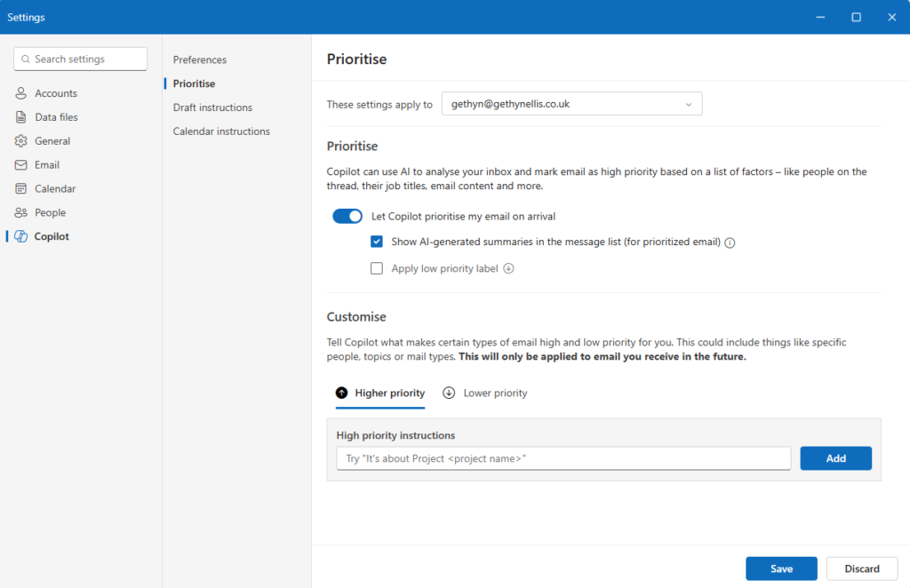The width and height of the screenshot is (910, 588).
Task: Switch to the Lower priority tab
Action: coord(485,393)
